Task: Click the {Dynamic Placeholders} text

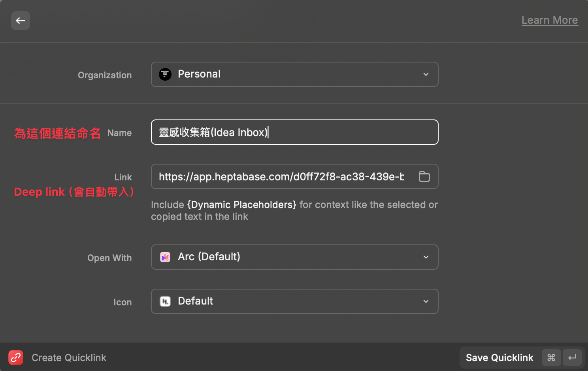Action: [241, 204]
